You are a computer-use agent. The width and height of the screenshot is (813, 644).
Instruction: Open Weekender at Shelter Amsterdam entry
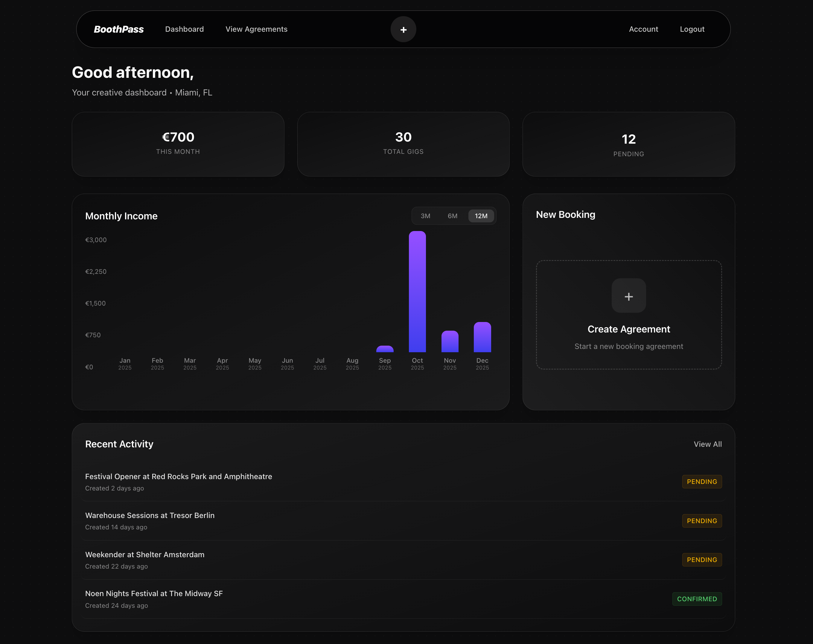coord(145,555)
